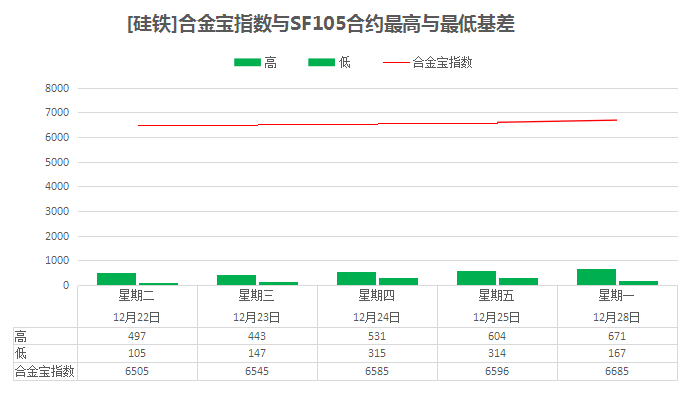Click y-axis label 6000
The image size is (693, 397).
tap(57, 137)
